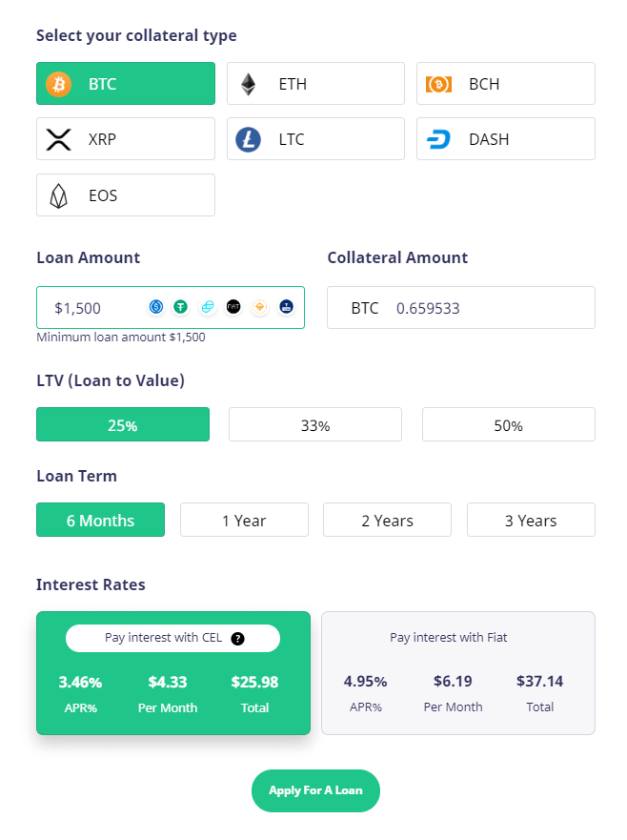The width and height of the screenshot is (627, 840).
Task: Focus the Collateral Amount BTC field
Action: pyautogui.click(x=461, y=308)
